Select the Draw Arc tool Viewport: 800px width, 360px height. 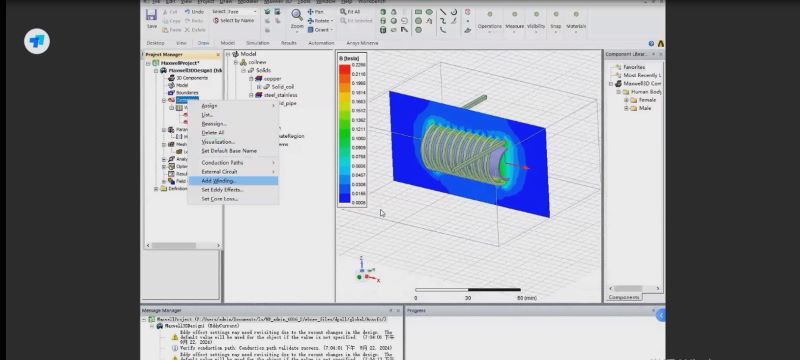pos(453,12)
